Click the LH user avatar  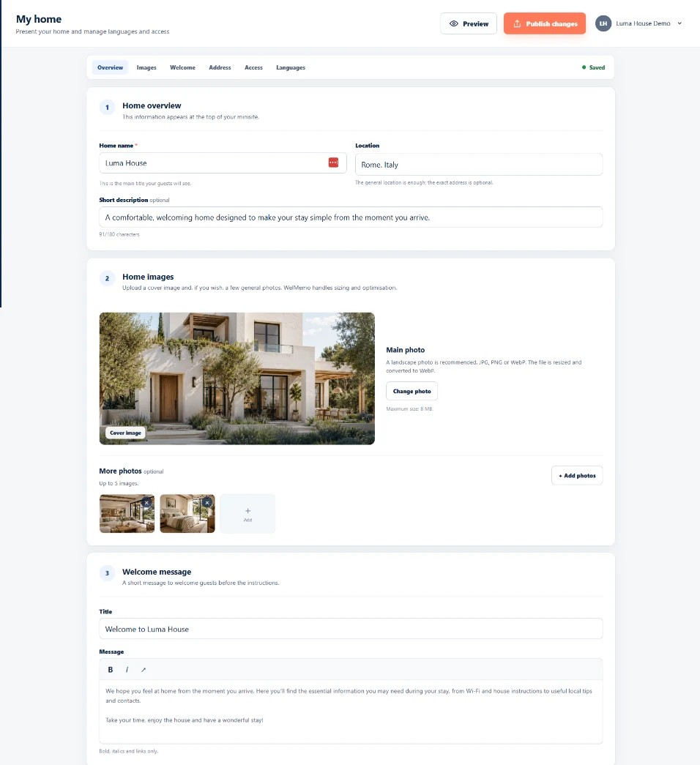tap(603, 23)
